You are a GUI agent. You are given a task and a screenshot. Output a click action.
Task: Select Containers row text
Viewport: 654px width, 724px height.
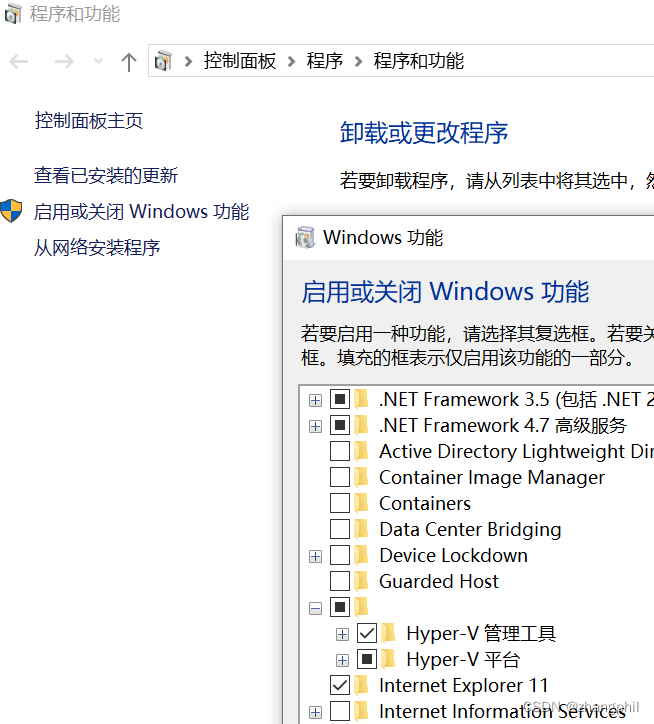point(425,503)
